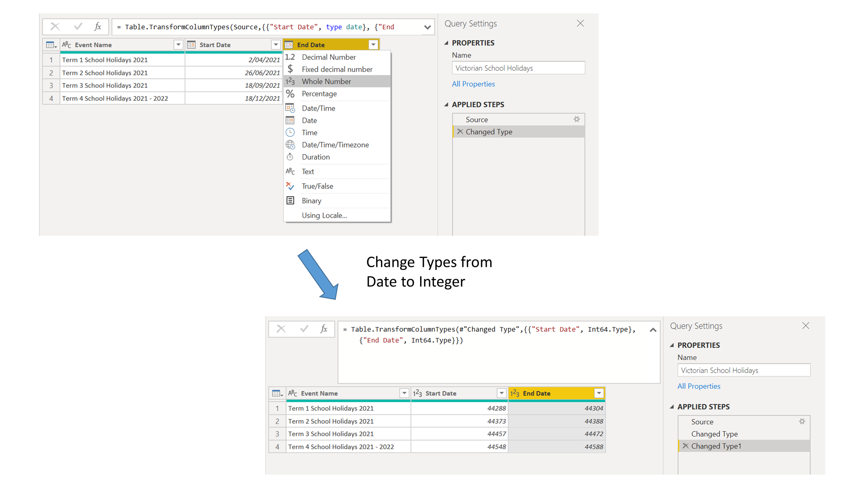
Task: Click fx button in bottom formula bar
Action: (324, 329)
